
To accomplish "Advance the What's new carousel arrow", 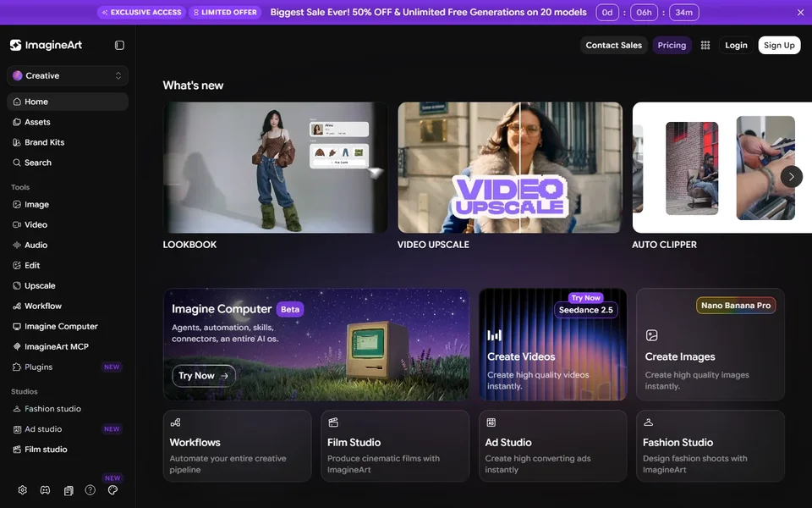I will (792, 176).
